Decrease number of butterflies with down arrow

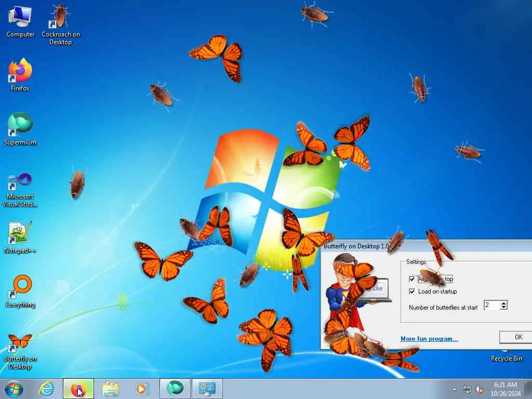(x=504, y=308)
